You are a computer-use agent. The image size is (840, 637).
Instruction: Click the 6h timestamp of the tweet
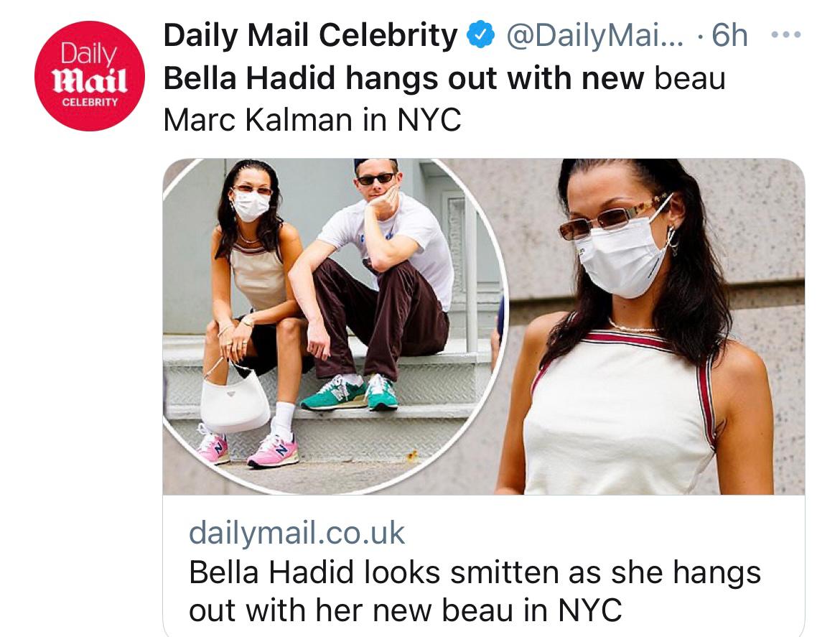click(x=729, y=35)
